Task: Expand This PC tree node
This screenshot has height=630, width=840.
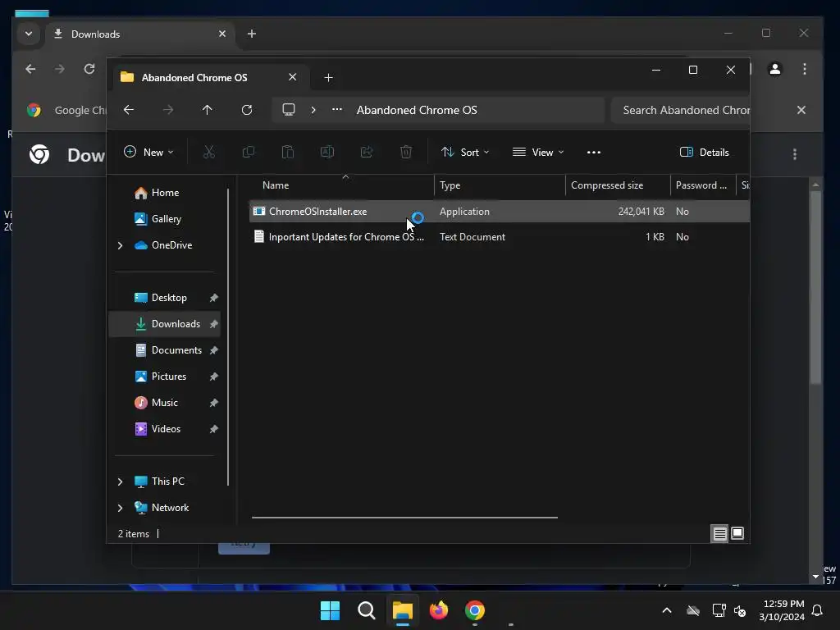Action: click(120, 482)
